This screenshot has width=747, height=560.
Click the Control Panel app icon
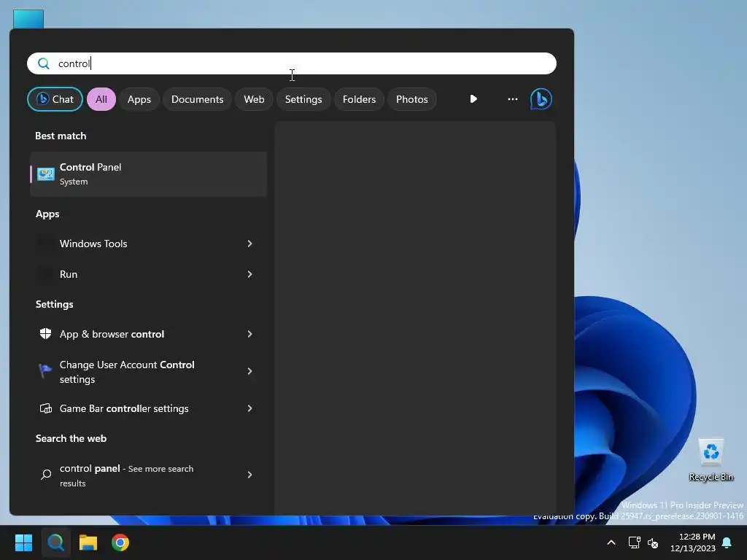[46, 174]
